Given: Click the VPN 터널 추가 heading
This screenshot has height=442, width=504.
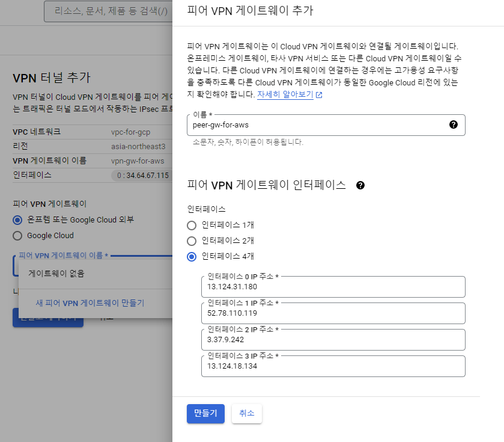Looking at the screenshot, I should [52, 78].
